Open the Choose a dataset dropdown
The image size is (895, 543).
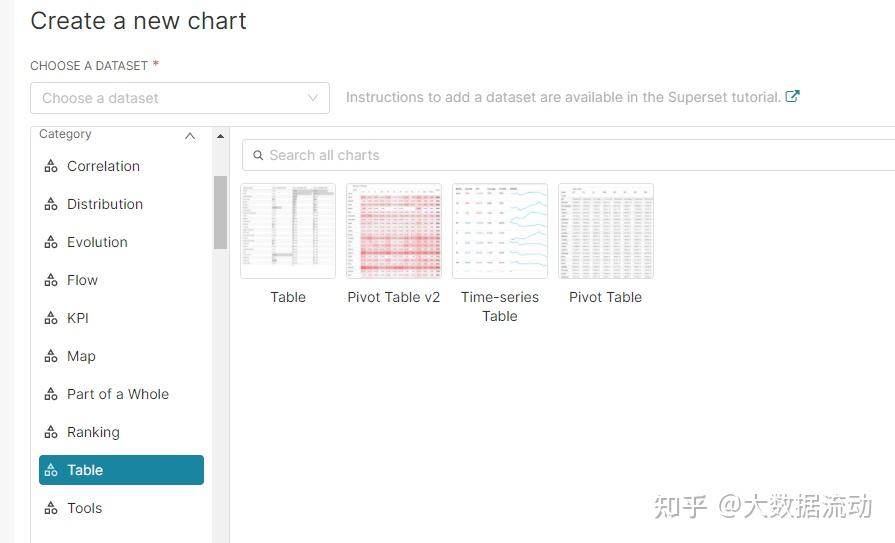pyautogui.click(x=180, y=98)
